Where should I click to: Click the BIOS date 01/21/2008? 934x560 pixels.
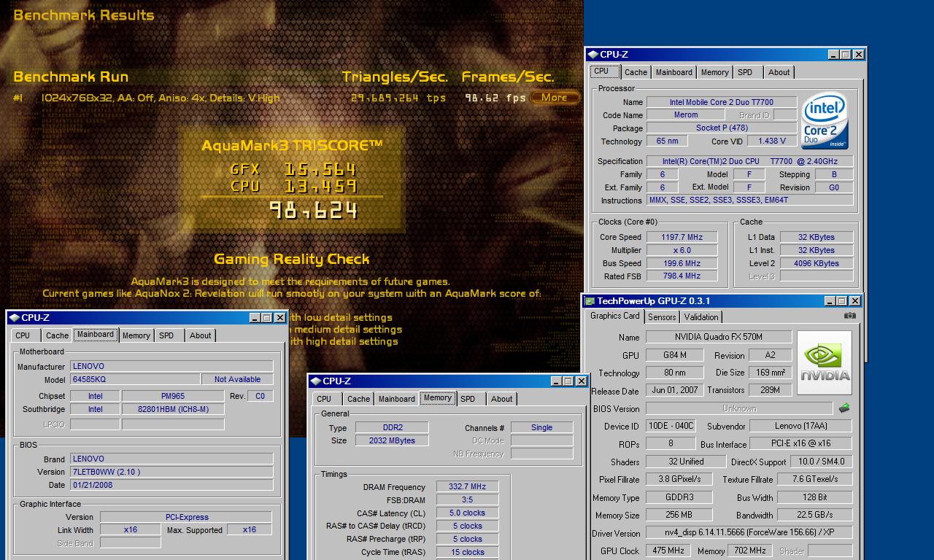coord(171,485)
